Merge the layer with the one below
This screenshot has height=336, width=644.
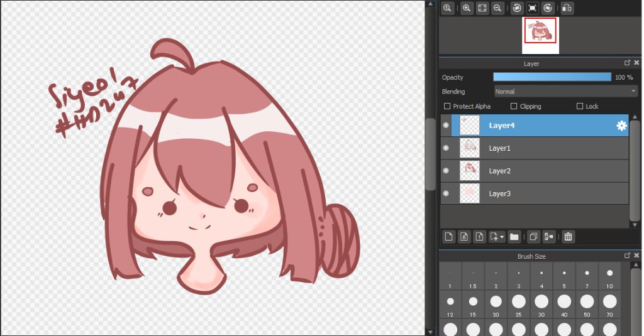pyautogui.click(x=548, y=236)
